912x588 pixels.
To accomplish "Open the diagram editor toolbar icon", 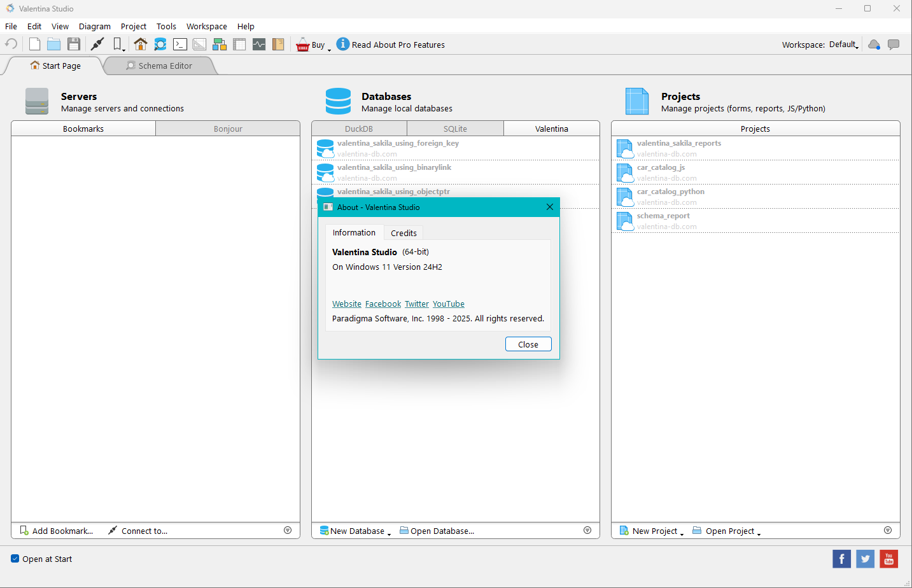I will 220,44.
